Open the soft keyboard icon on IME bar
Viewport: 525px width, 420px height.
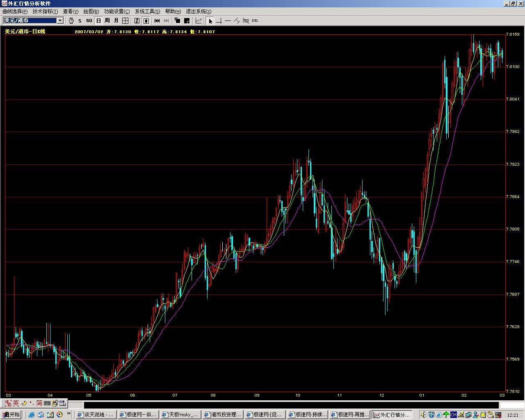pos(47,403)
